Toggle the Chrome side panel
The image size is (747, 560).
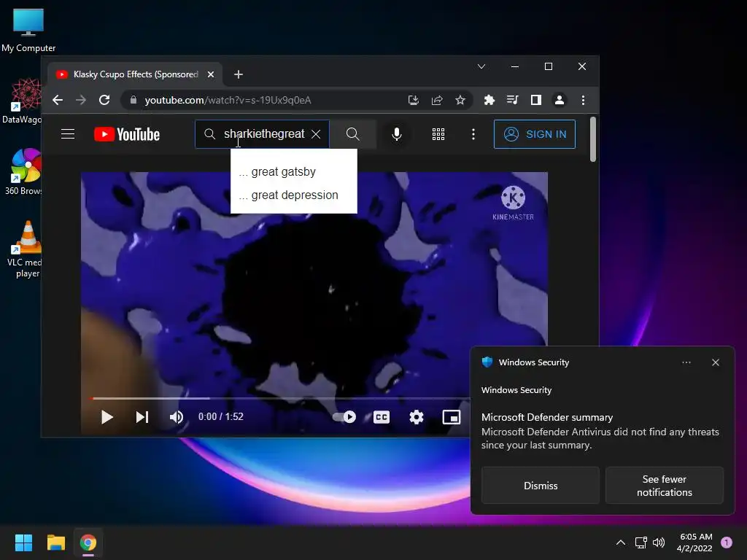click(x=536, y=100)
